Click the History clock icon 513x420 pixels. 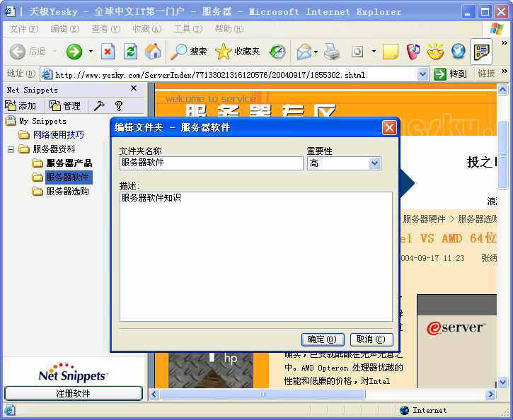(277, 52)
